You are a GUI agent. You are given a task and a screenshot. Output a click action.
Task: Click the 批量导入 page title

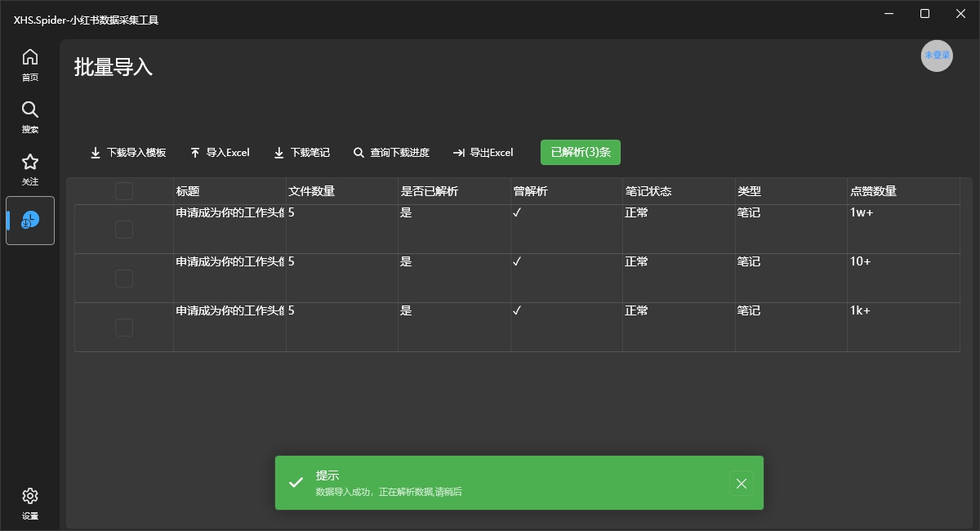(x=114, y=67)
